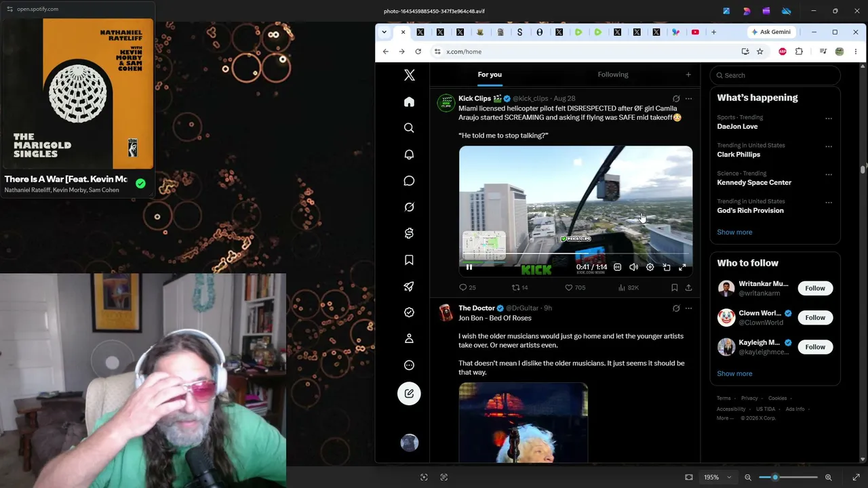Open options for DaeJon Love trend
Image resolution: width=868 pixels, height=488 pixels.
(829, 119)
